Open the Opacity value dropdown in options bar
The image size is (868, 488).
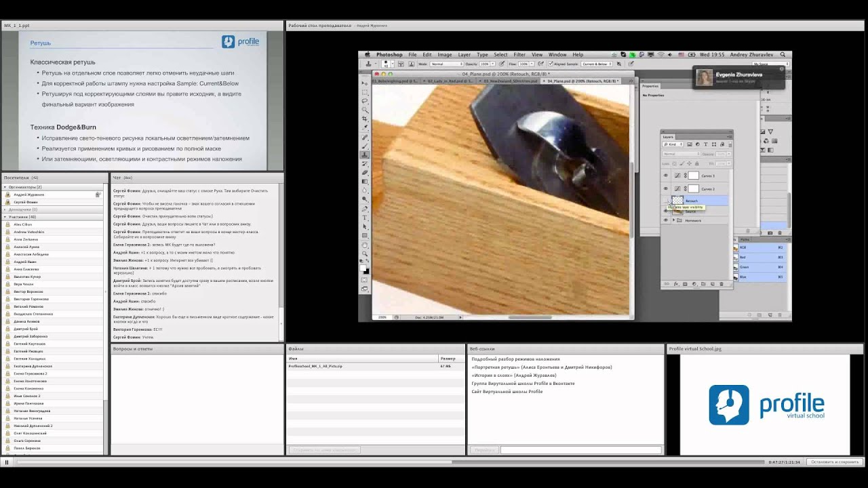(x=492, y=64)
